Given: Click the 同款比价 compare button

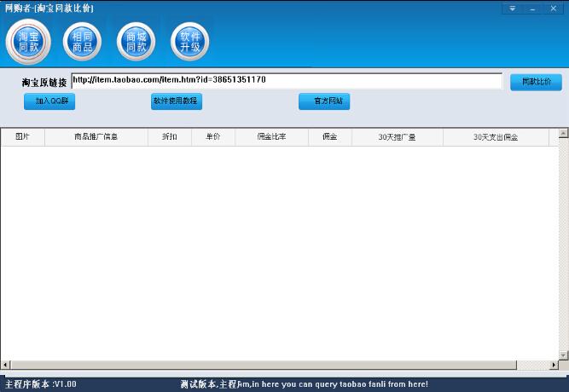Looking at the screenshot, I should [x=536, y=82].
